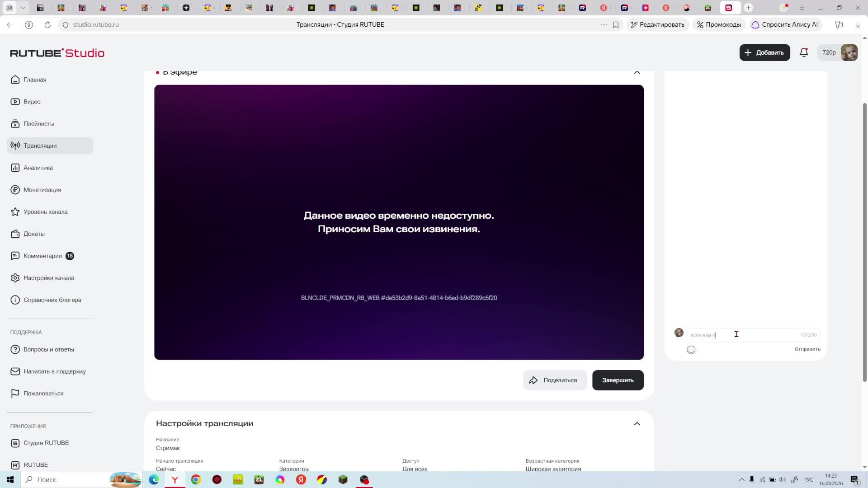Click Редактировать in browser toolbar
868x488 pixels.
point(657,25)
